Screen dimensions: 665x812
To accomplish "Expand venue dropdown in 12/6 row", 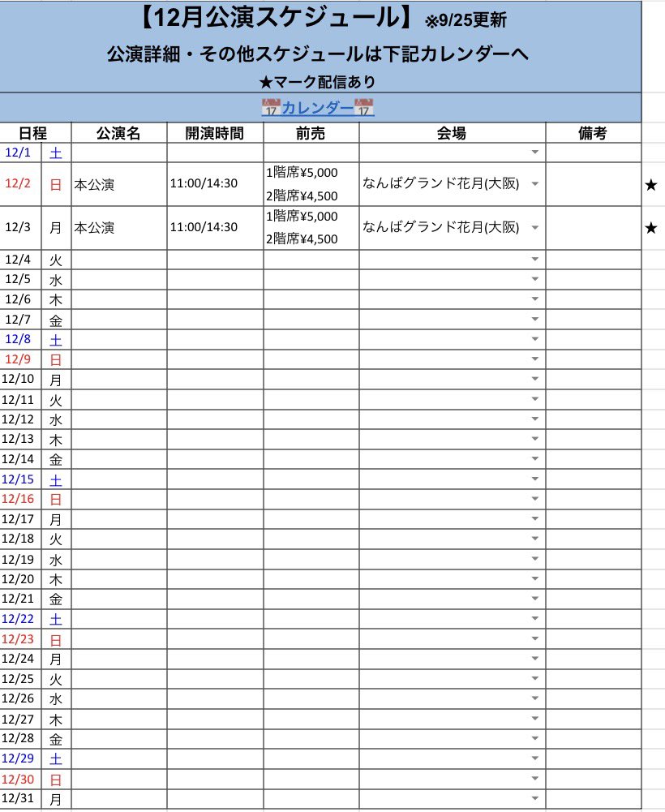I will [535, 299].
